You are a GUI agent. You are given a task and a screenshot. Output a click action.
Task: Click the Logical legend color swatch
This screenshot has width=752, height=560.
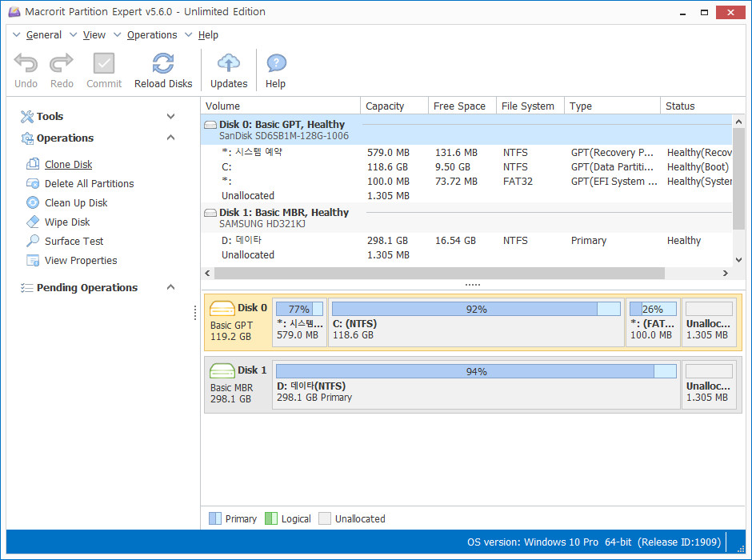pos(271,518)
